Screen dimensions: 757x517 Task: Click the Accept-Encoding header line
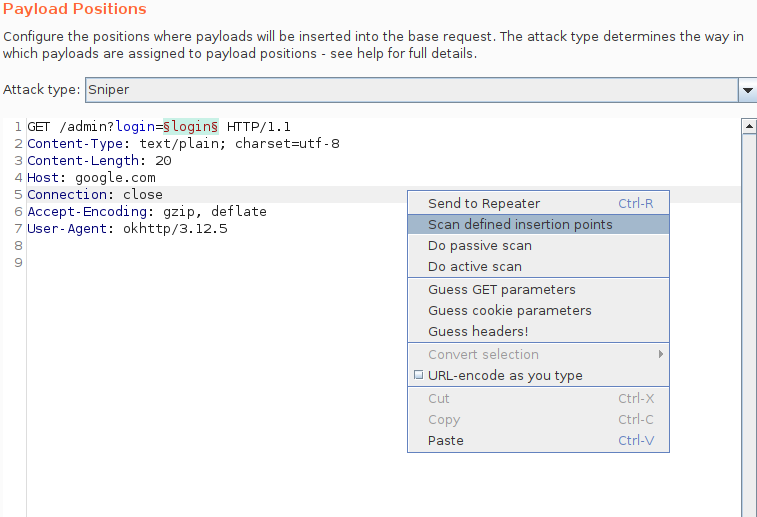pyautogui.click(x=147, y=211)
